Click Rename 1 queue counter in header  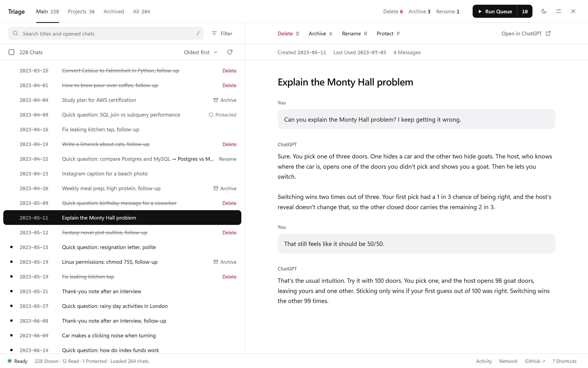coord(448,11)
